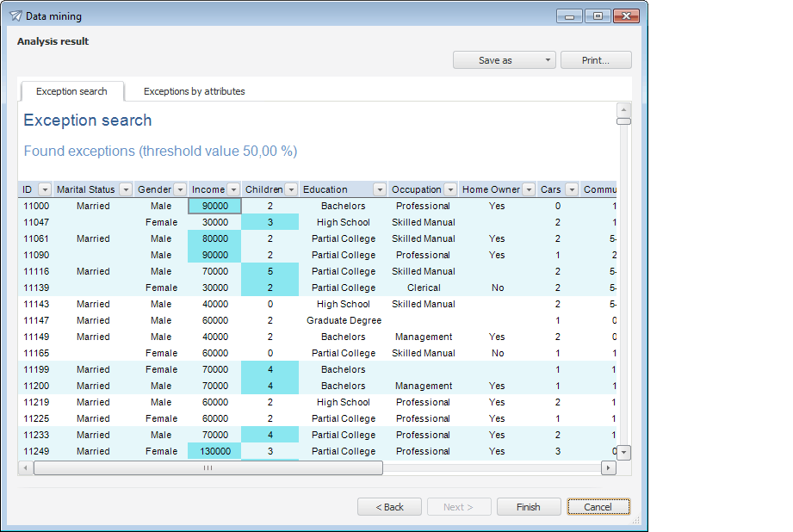The width and height of the screenshot is (793, 532).
Task: Click the horizontal scrollbar right arrow
Action: coord(609,467)
